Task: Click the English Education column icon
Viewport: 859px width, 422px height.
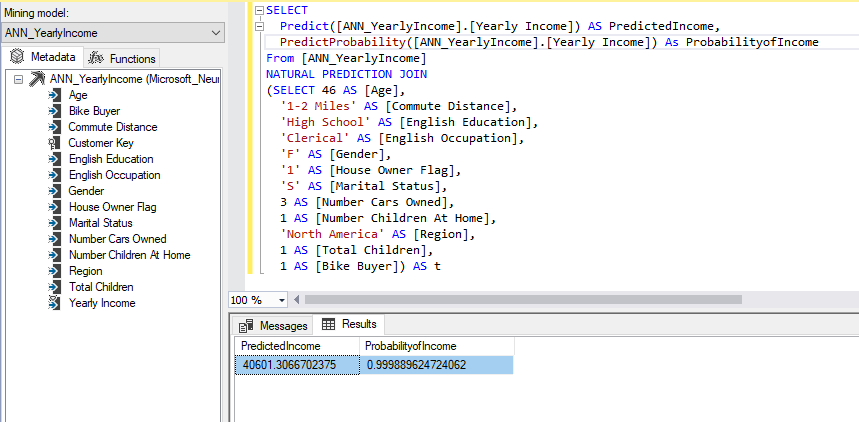Action: pyautogui.click(x=54, y=159)
